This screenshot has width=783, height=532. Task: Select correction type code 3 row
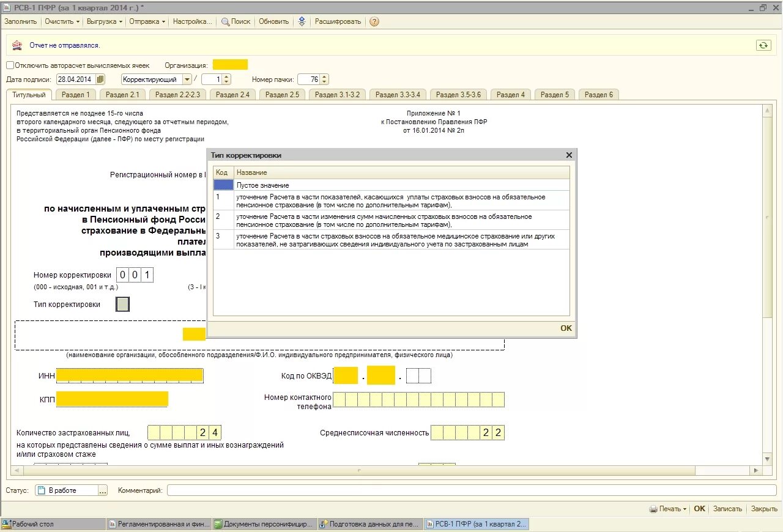(391, 240)
